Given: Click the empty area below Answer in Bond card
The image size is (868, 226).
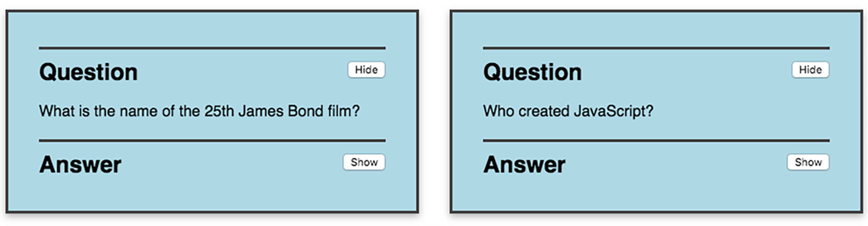Looking at the screenshot, I should click(212, 193).
